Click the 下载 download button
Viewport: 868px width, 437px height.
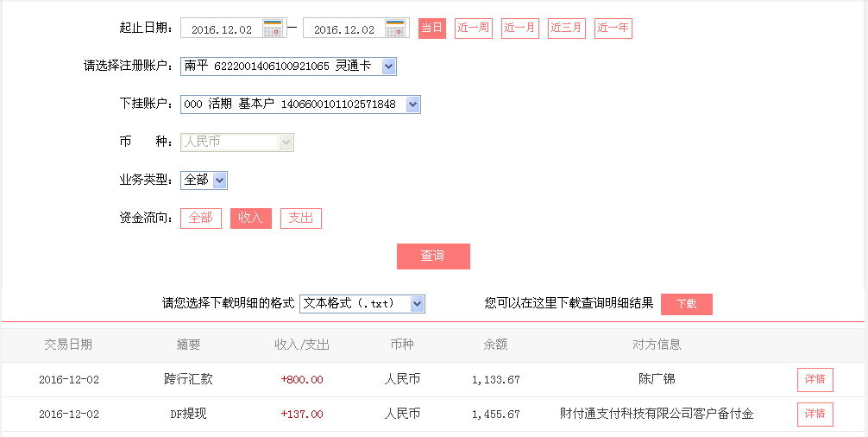pos(687,304)
